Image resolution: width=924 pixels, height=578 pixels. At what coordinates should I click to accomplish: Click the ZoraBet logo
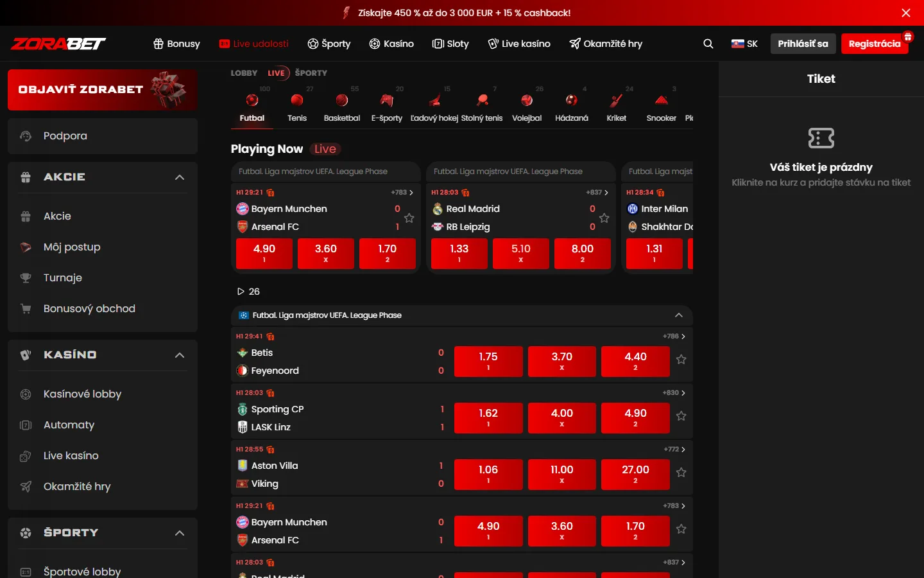(58, 44)
